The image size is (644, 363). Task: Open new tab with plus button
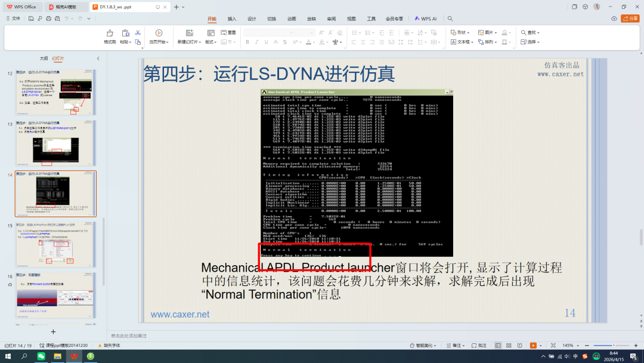(176, 7)
